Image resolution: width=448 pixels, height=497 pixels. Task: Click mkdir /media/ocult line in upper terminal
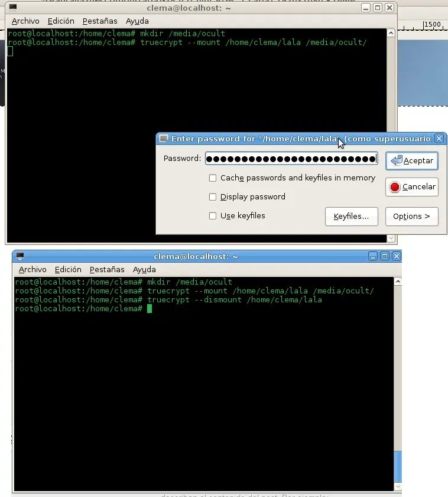tap(116, 33)
